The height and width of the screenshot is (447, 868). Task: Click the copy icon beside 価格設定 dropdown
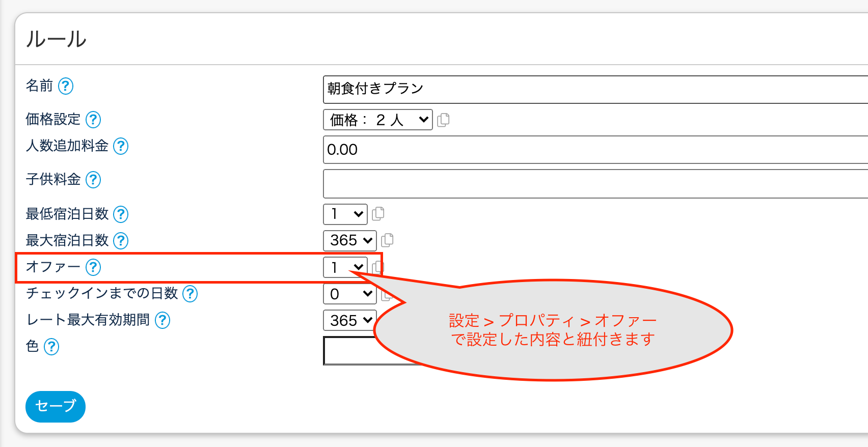pyautogui.click(x=443, y=120)
